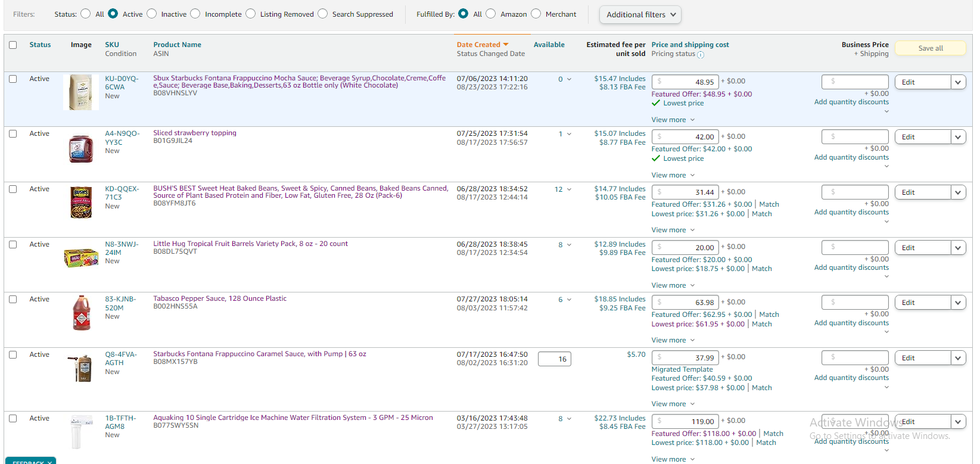The image size is (980, 464).
Task: Sort by the SKU column header
Action: (112, 45)
